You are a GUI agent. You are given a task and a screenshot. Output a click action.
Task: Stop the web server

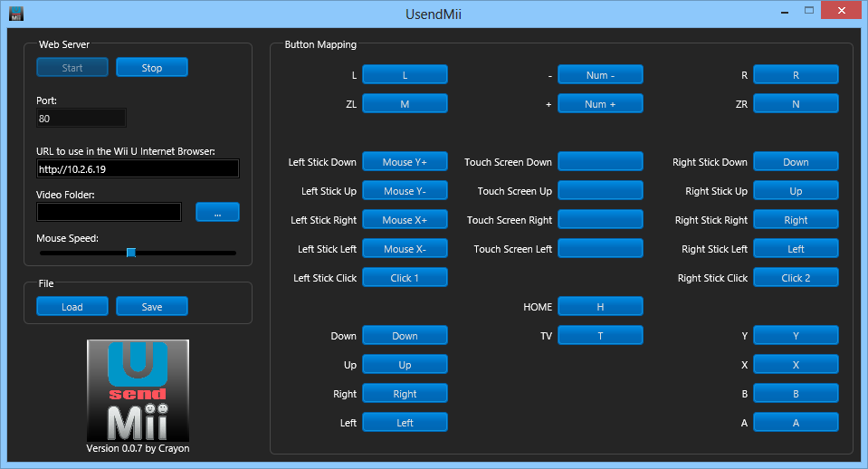pyautogui.click(x=152, y=68)
